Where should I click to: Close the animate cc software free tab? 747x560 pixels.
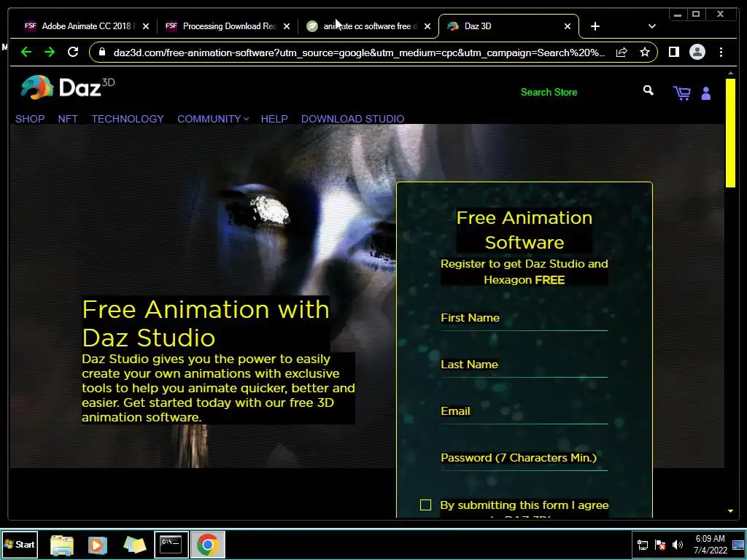click(427, 26)
